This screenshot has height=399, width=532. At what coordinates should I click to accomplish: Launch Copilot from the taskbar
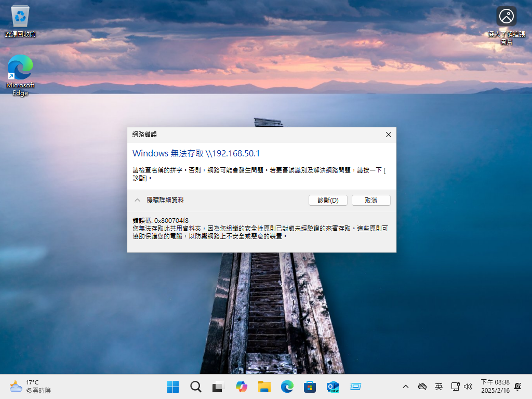point(242,387)
